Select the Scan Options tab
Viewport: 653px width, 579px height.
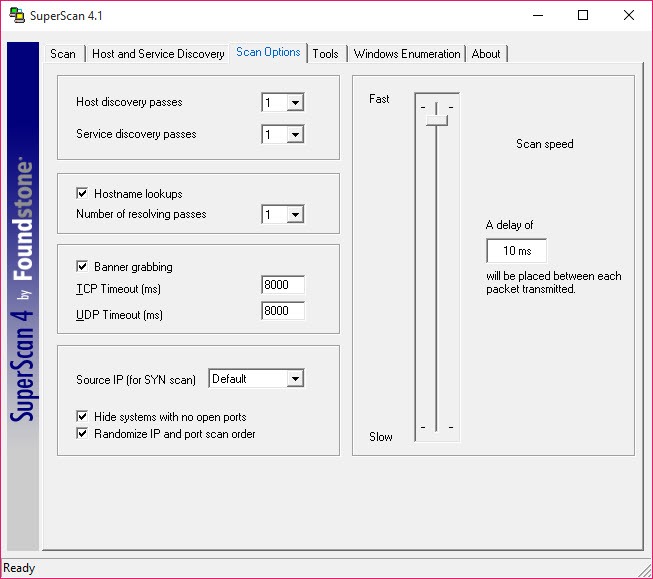[x=268, y=52]
